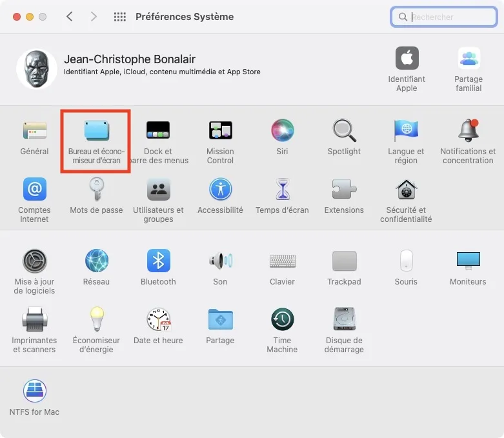Click the user profile avatar picture
The width and height of the screenshot is (504, 438).
37,69
